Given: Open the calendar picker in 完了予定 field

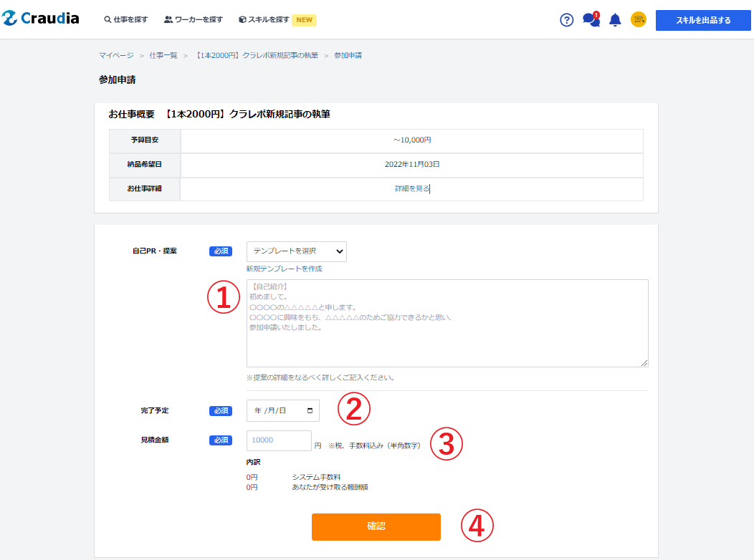Looking at the screenshot, I should point(310,411).
